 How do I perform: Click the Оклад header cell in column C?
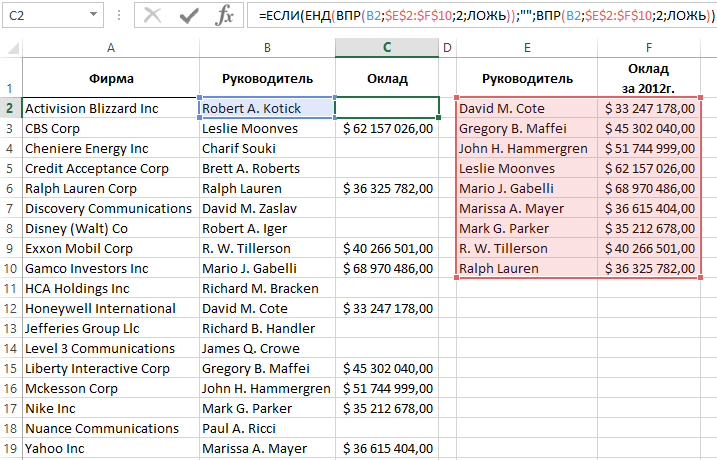pyautogui.click(x=387, y=78)
